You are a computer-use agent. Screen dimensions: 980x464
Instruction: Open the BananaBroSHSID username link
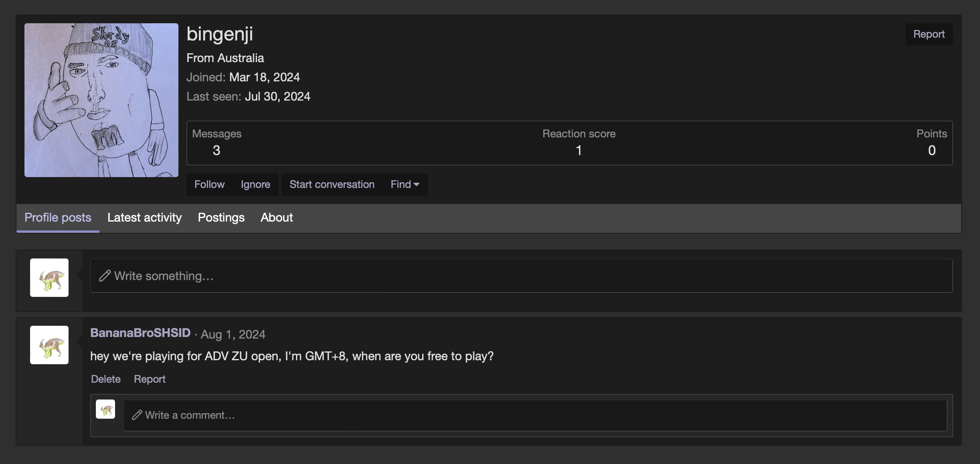click(x=140, y=333)
